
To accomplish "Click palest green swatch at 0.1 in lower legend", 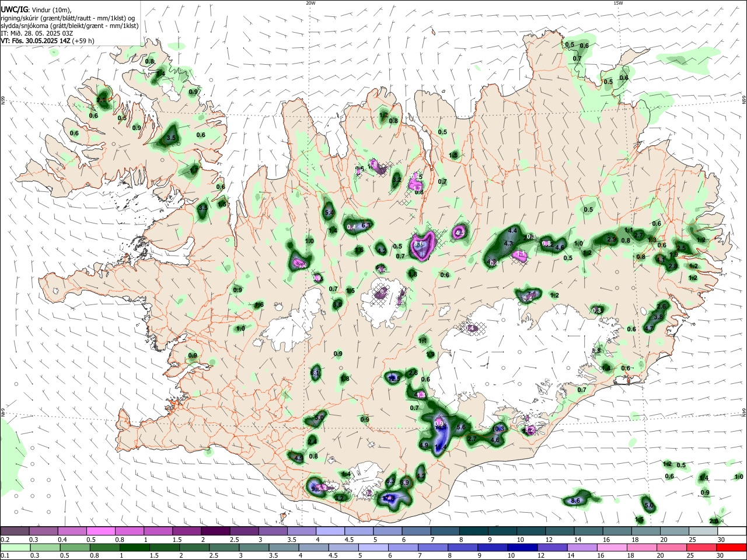I will click(15, 547).
